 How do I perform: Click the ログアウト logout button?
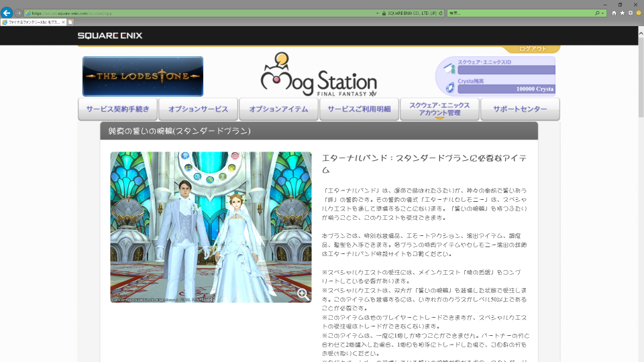coord(533,49)
